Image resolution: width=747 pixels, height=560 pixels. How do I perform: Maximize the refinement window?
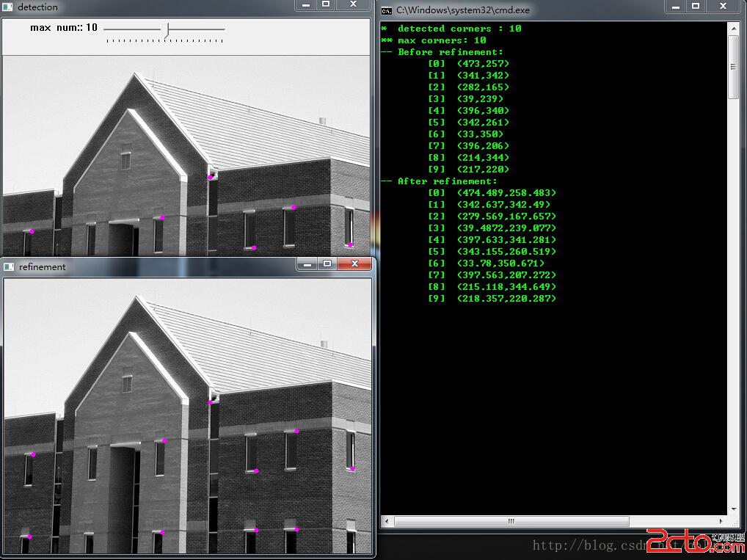(327, 263)
